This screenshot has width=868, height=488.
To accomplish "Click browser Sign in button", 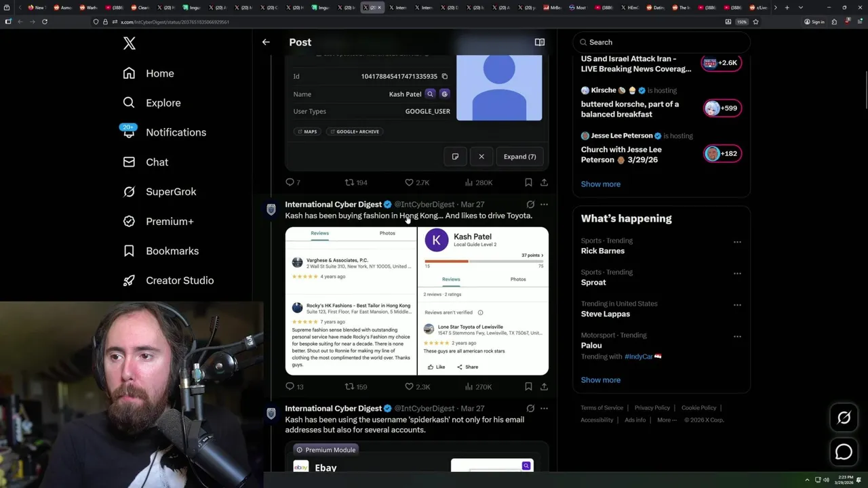I will pos(814,22).
